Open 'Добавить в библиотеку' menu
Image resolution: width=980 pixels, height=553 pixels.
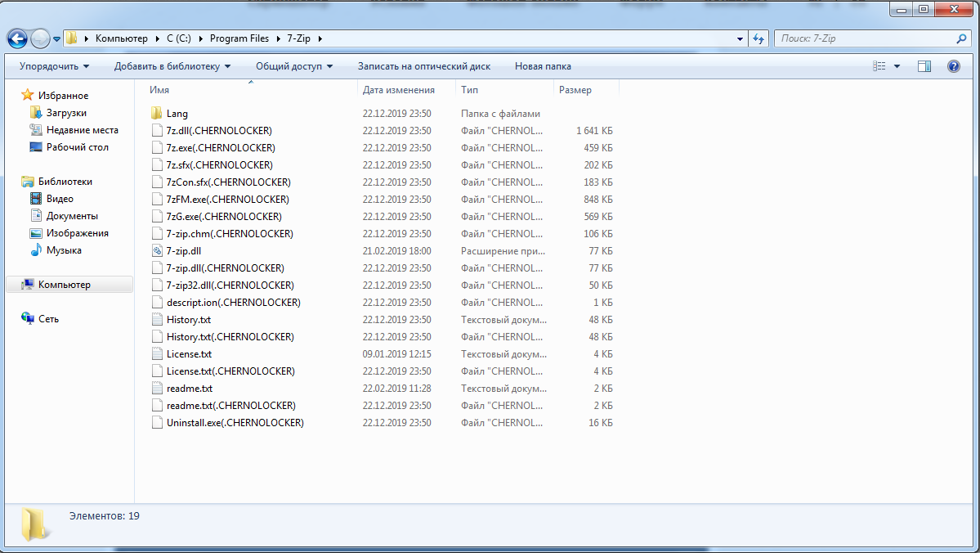click(x=172, y=66)
